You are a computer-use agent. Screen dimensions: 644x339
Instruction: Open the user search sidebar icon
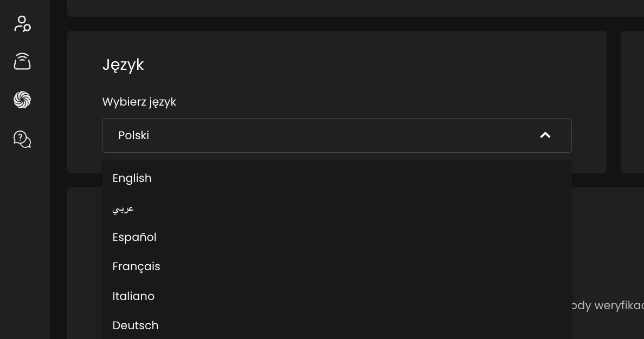pyautogui.click(x=22, y=24)
